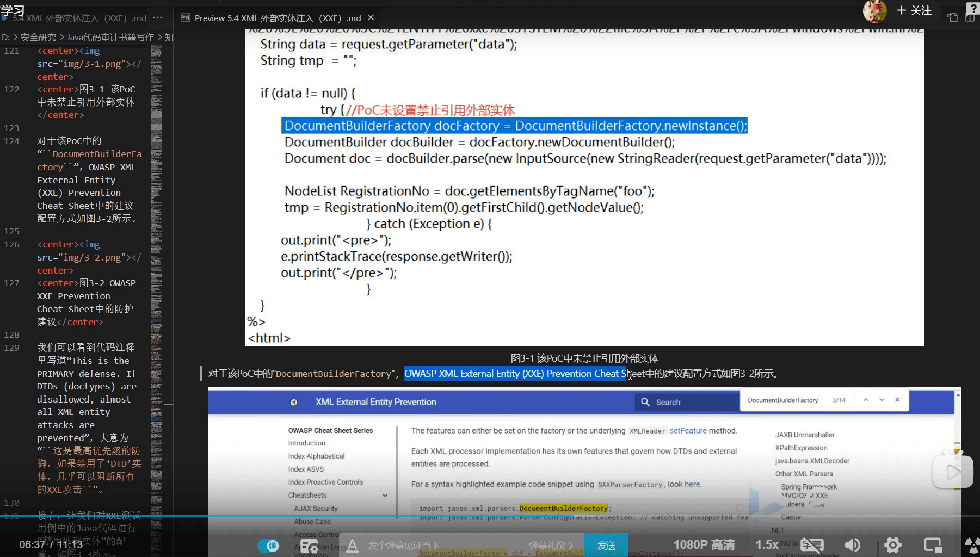
Task: Click OWASP Cheat Sheet Series heading
Action: (x=330, y=430)
